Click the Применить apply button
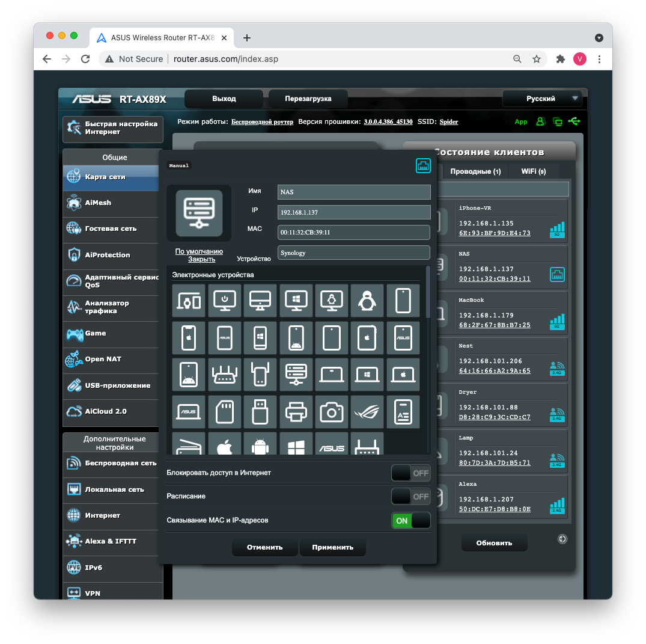 point(333,547)
